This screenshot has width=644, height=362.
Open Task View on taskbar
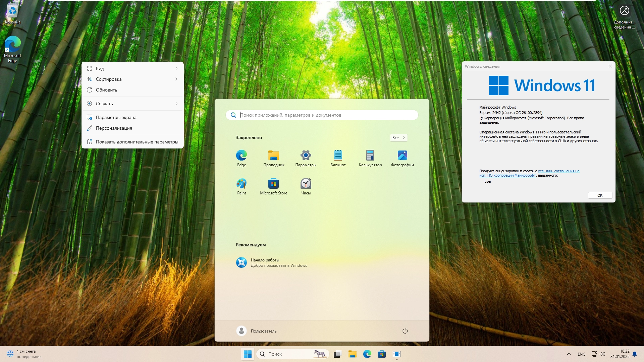coord(337,354)
